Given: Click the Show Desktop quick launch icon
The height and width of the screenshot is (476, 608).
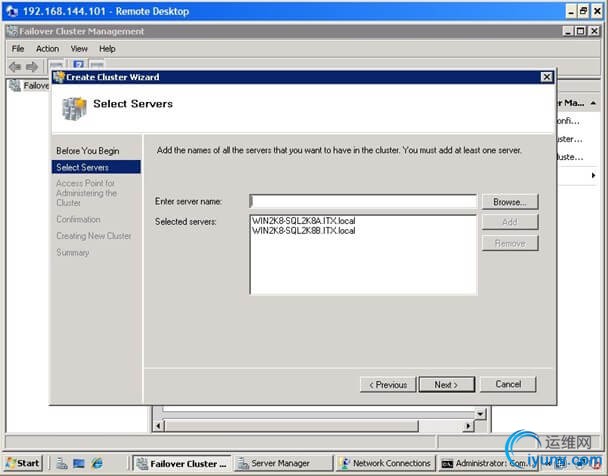Looking at the screenshot, I should [x=79, y=463].
